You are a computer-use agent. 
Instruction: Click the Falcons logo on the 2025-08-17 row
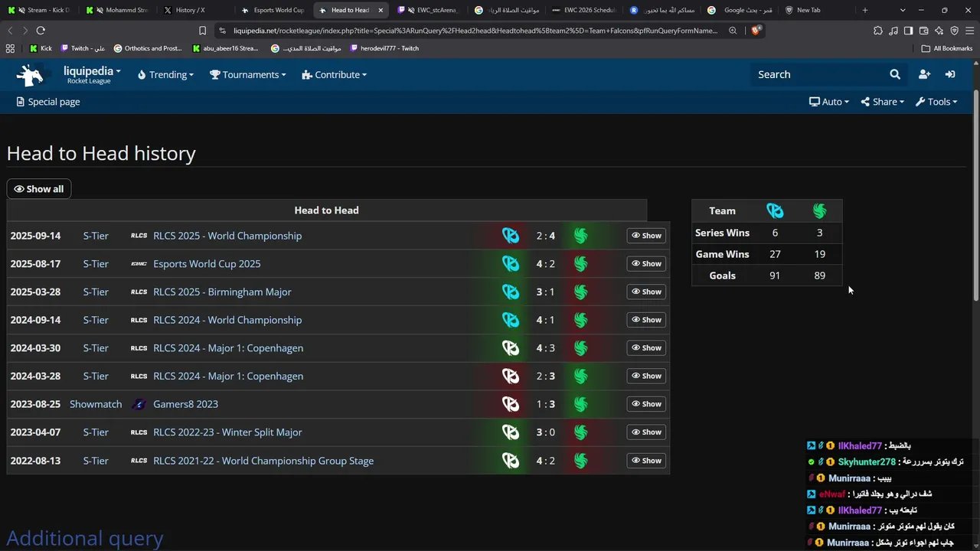click(581, 264)
